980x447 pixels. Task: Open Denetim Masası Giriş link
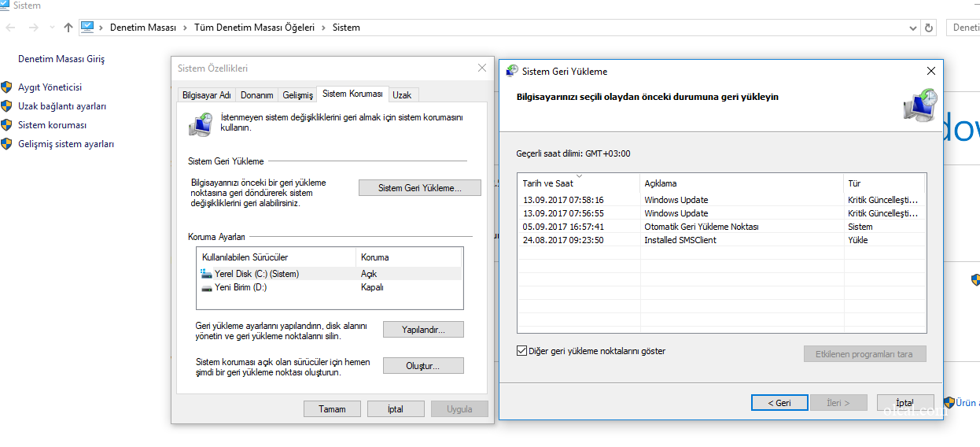(x=61, y=59)
